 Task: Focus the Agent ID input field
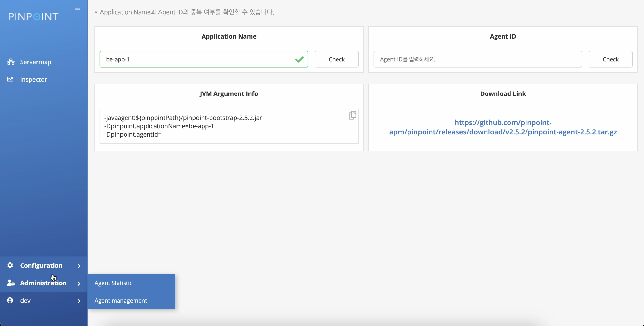click(478, 59)
